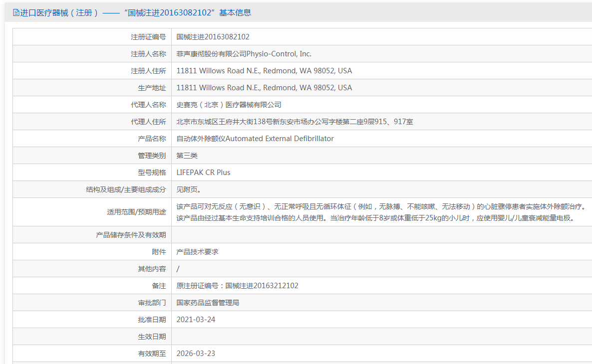Select the "生效日期" row label
592x364 pixels.
152,337
